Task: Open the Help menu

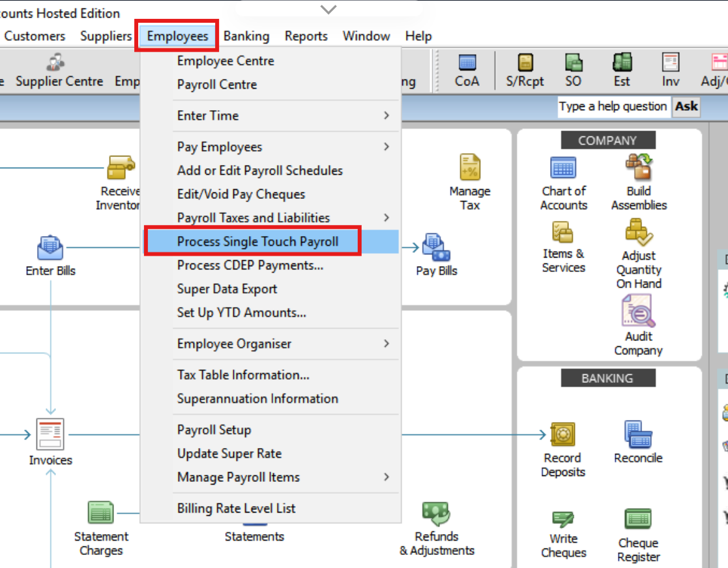Action: [x=418, y=36]
